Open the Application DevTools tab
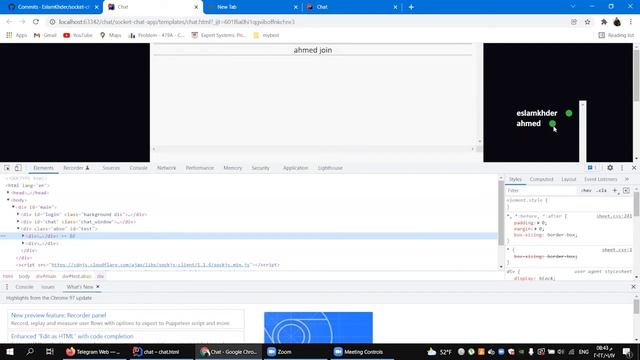640x360 pixels. click(296, 168)
